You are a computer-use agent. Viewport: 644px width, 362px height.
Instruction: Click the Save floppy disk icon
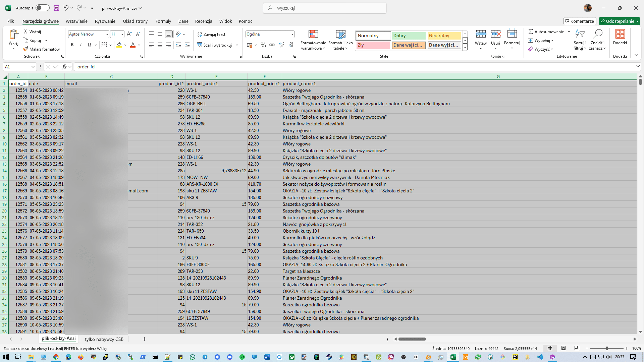pyautogui.click(x=56, y=8)
